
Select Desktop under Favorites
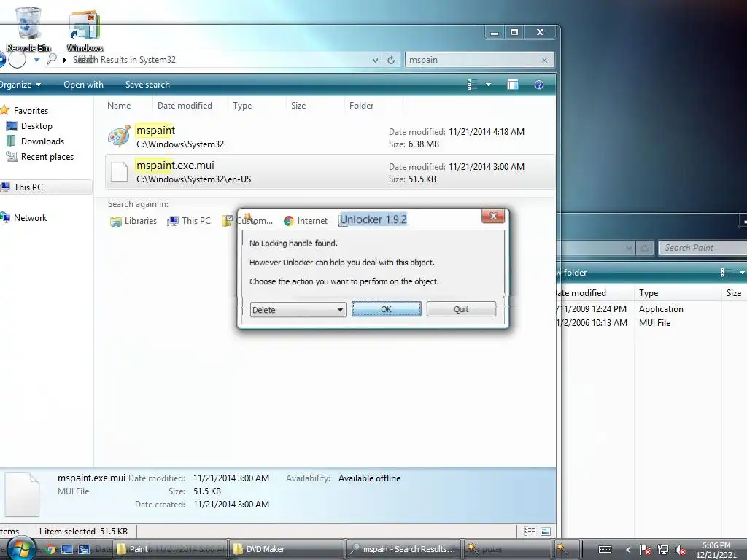pyautogui.click(x=36, y=126)
